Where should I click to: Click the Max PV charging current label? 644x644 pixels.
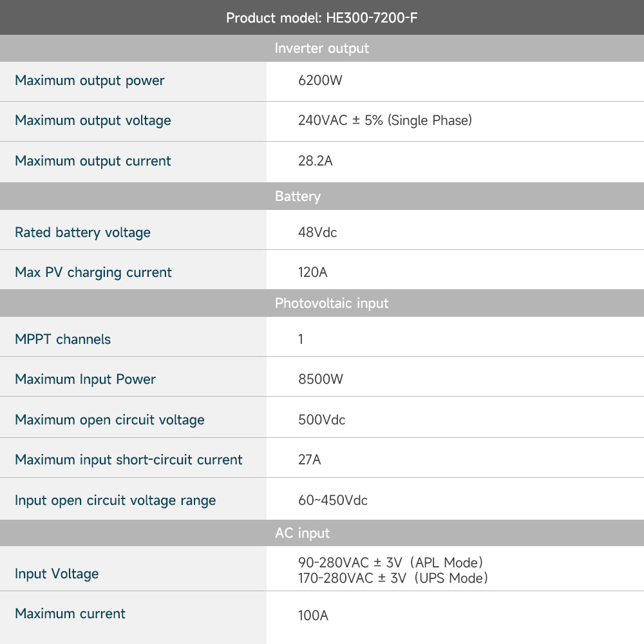(93, 272)
